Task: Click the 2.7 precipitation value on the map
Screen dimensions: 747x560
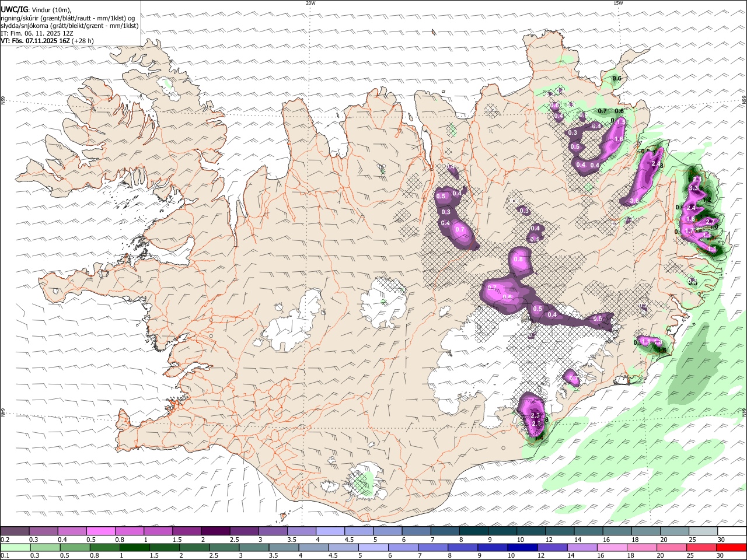Action: pos(710,221)
